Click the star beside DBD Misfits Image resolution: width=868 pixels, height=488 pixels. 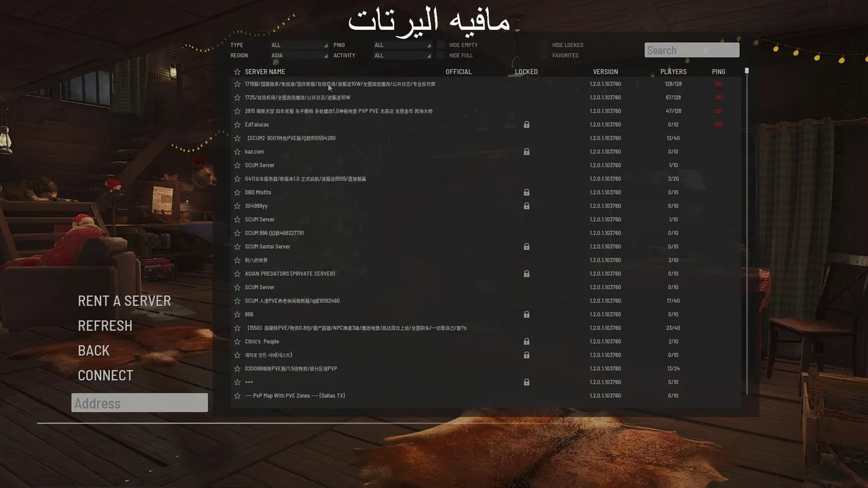click(237, 192)
